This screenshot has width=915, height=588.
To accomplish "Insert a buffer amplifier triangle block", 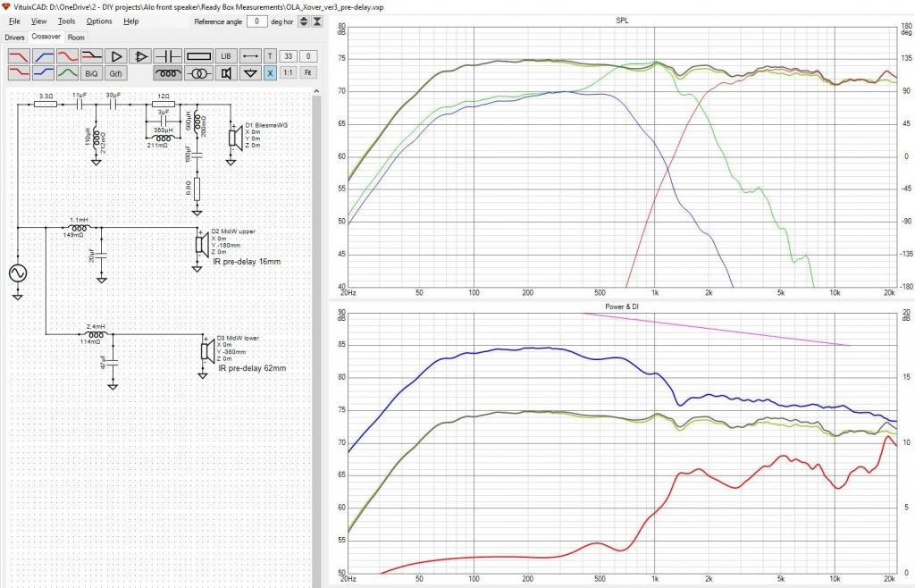I will pyautogui.click(x=116, y=56).
